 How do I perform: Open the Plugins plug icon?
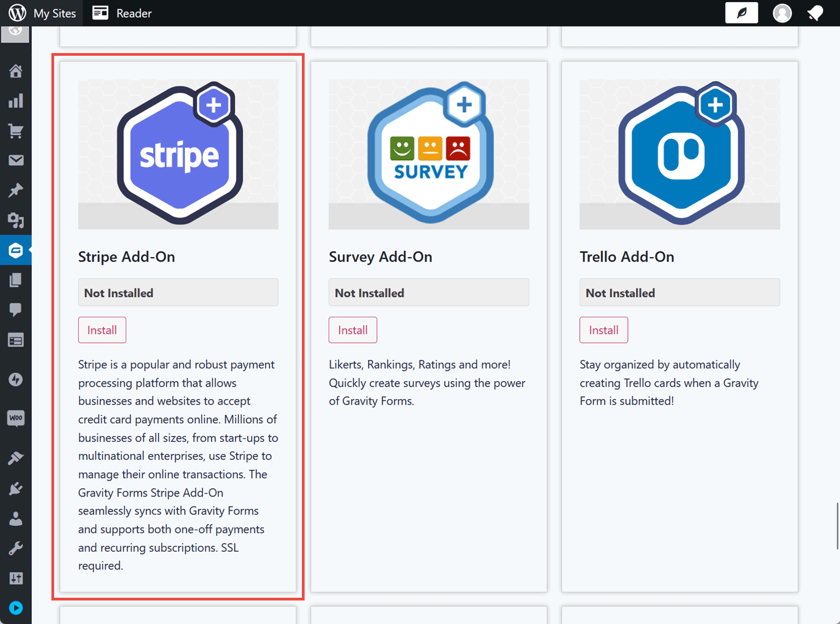16,488
